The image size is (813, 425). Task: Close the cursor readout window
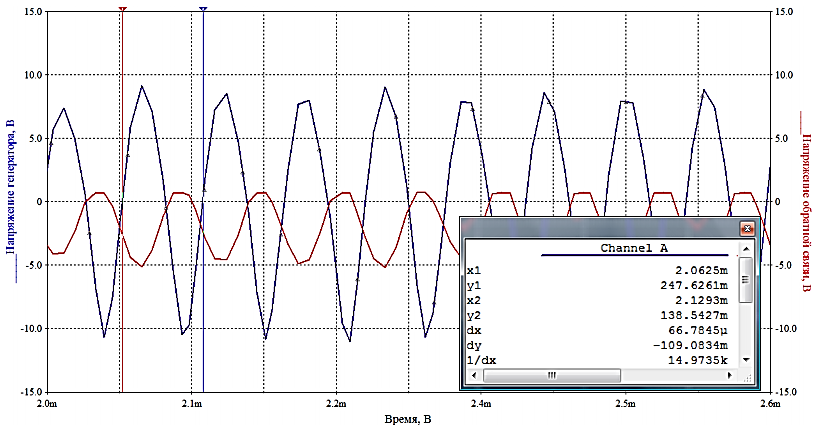[x=747, y=228]
